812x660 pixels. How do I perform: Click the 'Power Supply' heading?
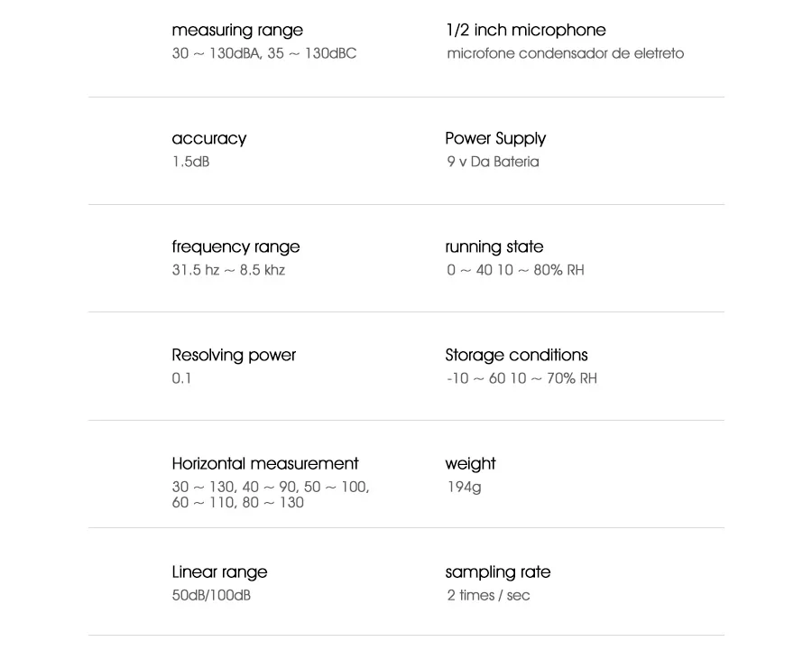[495, 139]
